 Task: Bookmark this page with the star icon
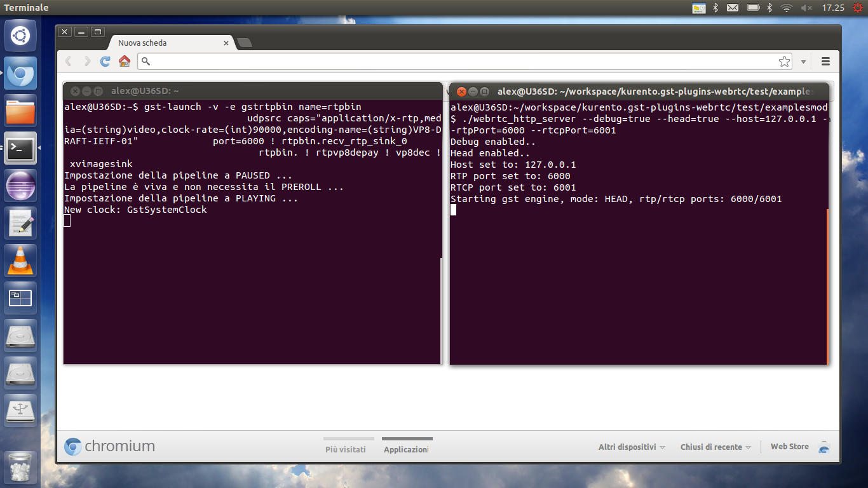tap(785, 61)
